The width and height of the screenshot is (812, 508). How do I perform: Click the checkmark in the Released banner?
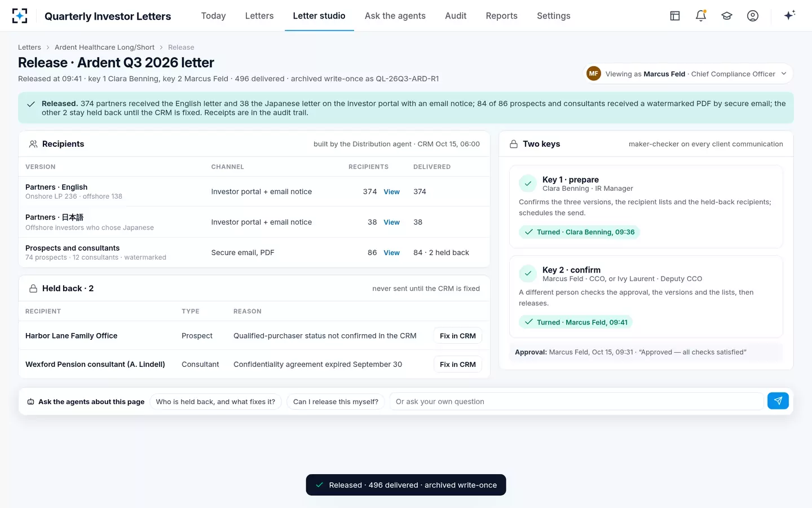click(31, 104)
